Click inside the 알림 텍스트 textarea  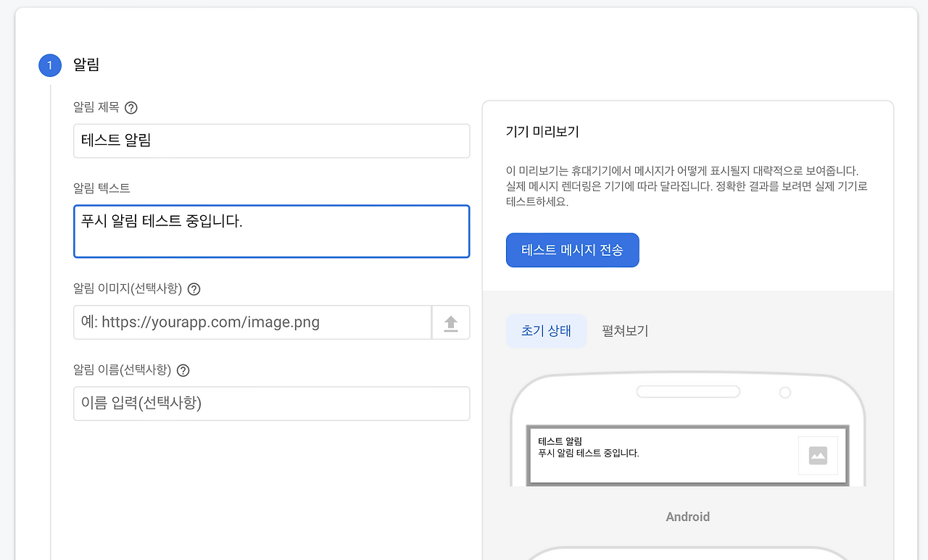click(x=271, y=230)
